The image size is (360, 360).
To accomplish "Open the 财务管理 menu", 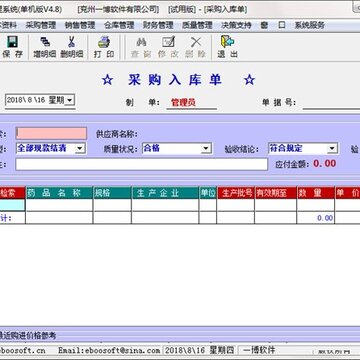I will 158,25.
